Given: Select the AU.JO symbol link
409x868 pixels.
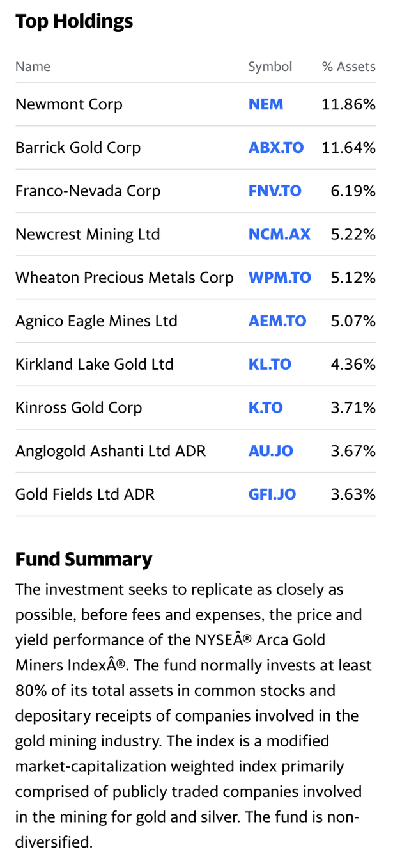Looking at the screenshot, I should (271, 451).
